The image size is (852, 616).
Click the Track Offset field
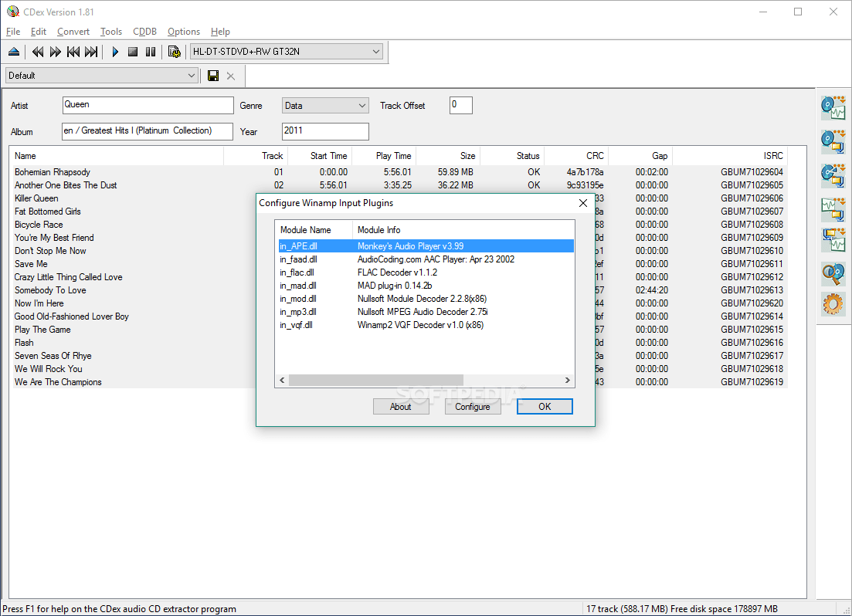click(x=461, y=105)
